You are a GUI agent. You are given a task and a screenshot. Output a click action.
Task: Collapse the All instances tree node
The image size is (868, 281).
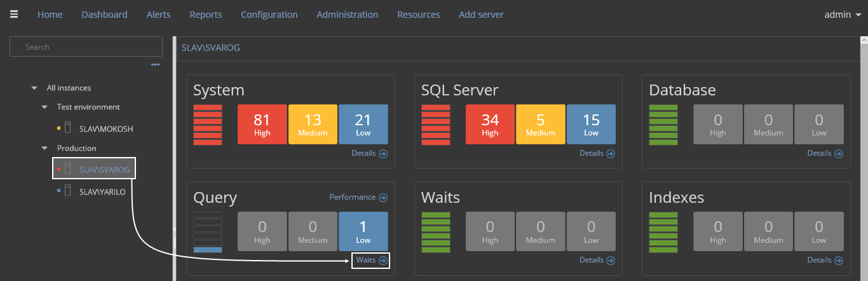(x=34, y=88)
